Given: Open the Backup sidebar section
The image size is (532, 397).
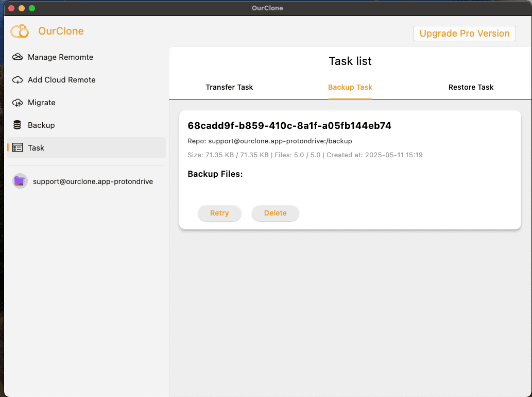Looking at the screenshot, I should coord(87,125).
